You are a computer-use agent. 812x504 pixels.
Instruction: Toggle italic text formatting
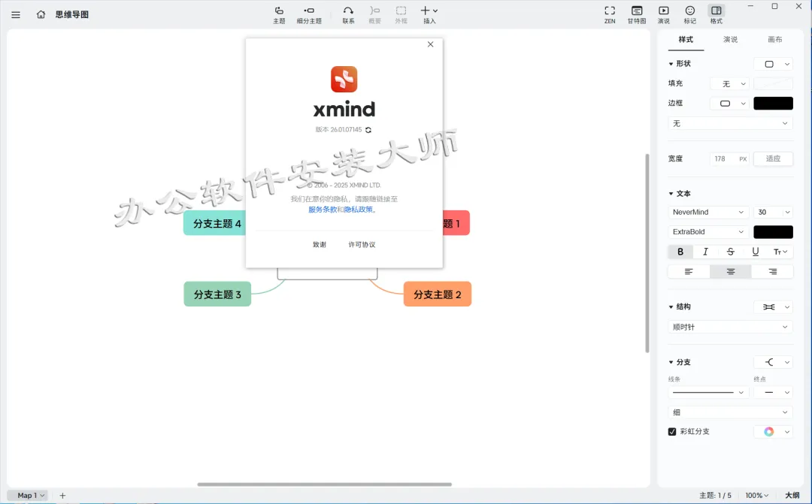click(x=705, y=252)
